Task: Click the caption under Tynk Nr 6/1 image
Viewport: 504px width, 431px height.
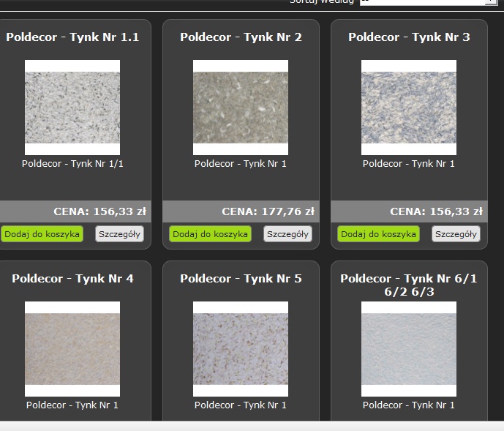Action: [409, 405]
